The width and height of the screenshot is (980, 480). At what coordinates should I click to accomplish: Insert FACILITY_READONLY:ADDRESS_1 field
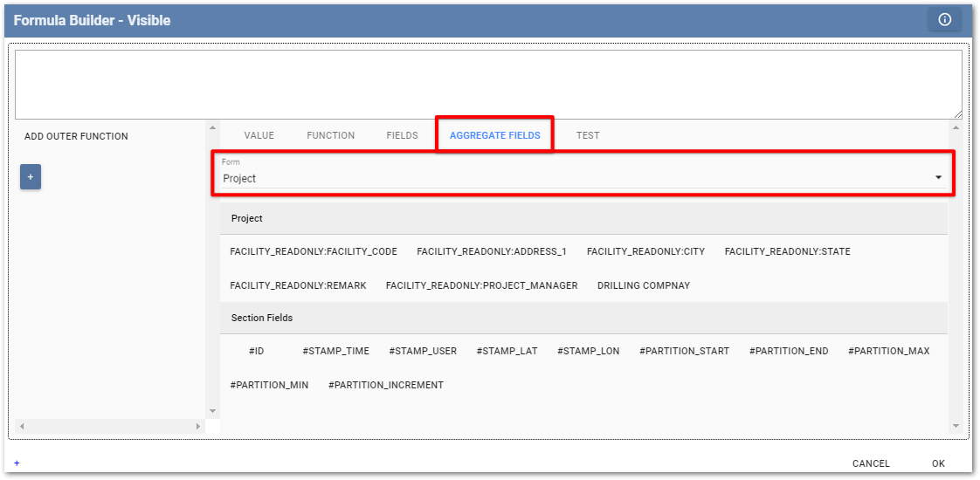pyautogui.click(x=492, y=251)
